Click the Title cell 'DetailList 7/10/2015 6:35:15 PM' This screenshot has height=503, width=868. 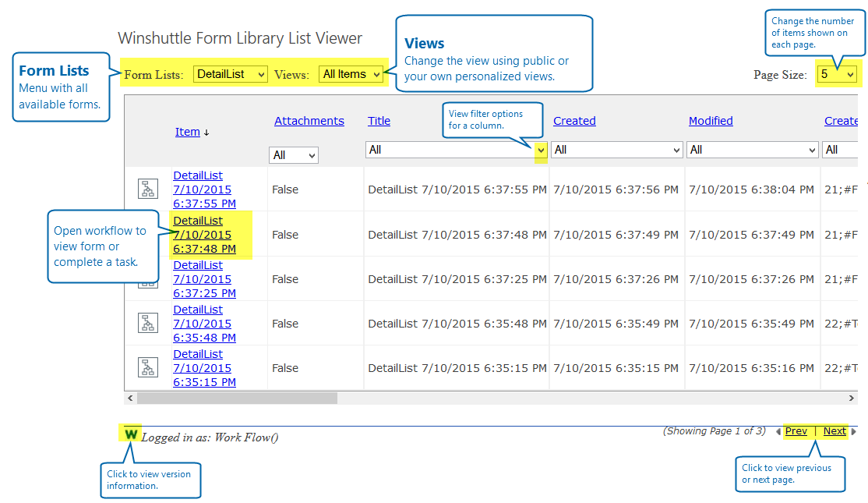click(x=457, y=368)
